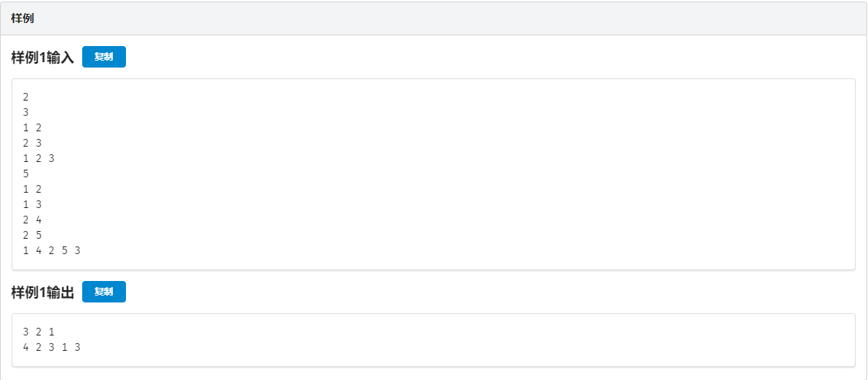Click empty space inside sample output code box
This screenshot has width=868, height=380.
point(461,339)
